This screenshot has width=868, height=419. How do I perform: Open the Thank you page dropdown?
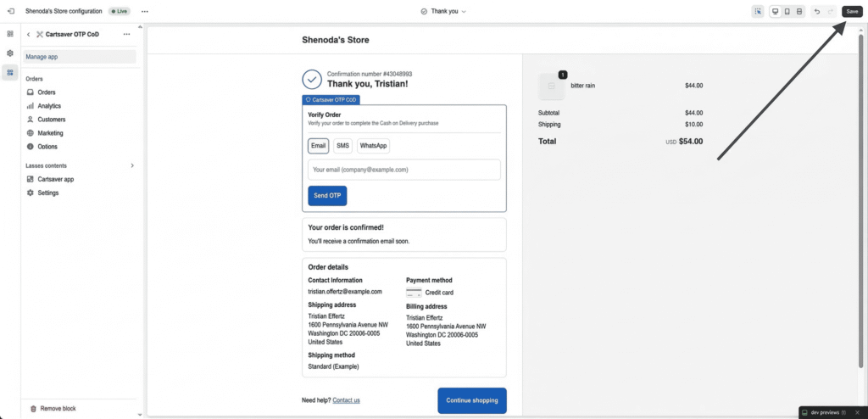tap(443, 11)
